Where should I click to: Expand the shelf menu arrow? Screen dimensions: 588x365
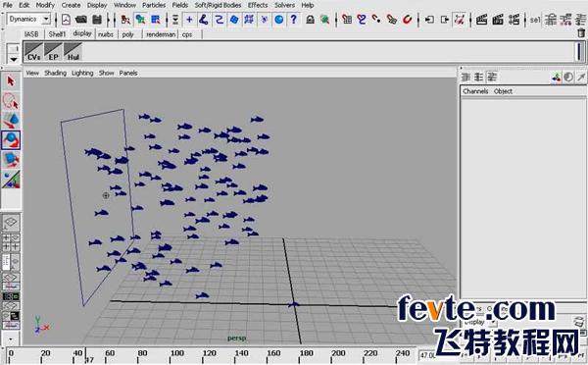pos(14,59)
